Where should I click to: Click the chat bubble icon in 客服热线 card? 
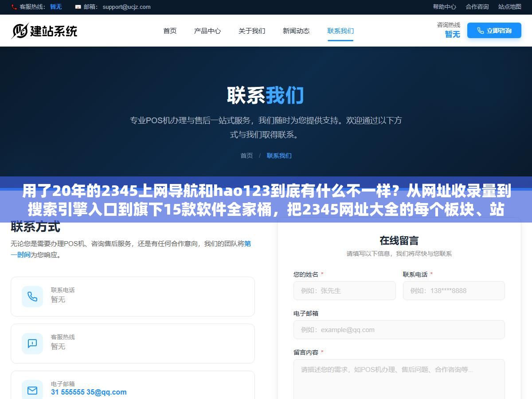click(x=32, y=344)
